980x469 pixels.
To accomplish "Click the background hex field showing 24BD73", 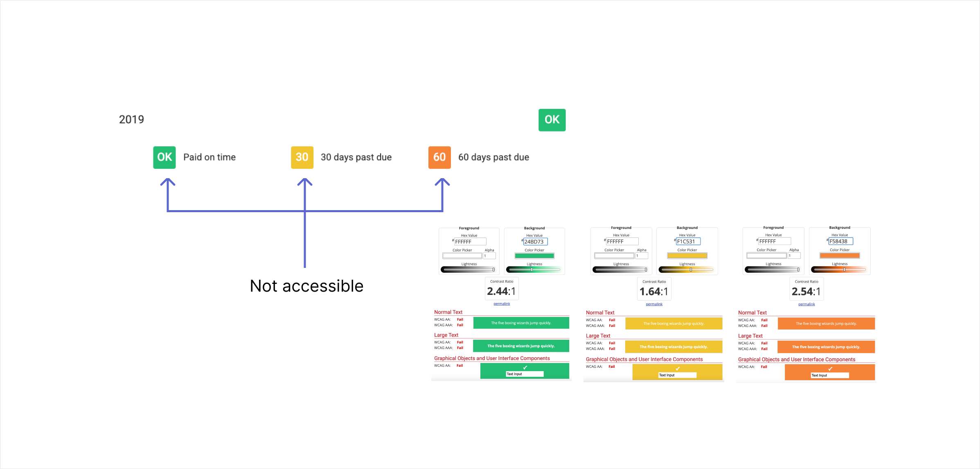I will (535, 242).
